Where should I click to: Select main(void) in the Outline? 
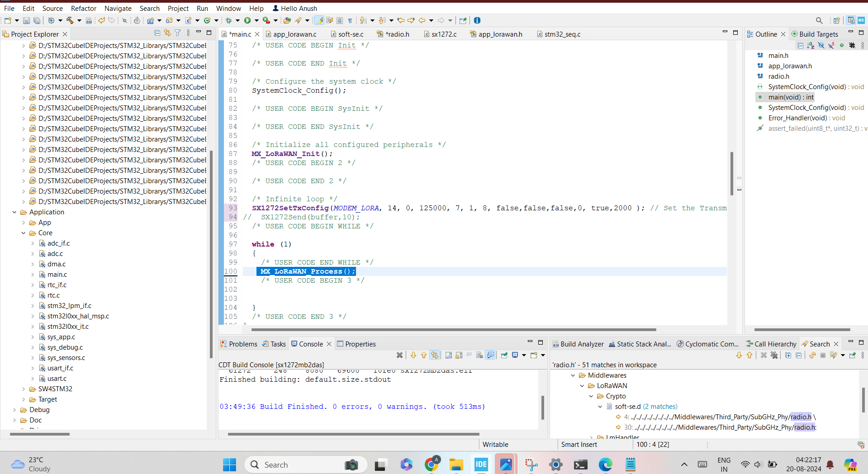(791, 97)
